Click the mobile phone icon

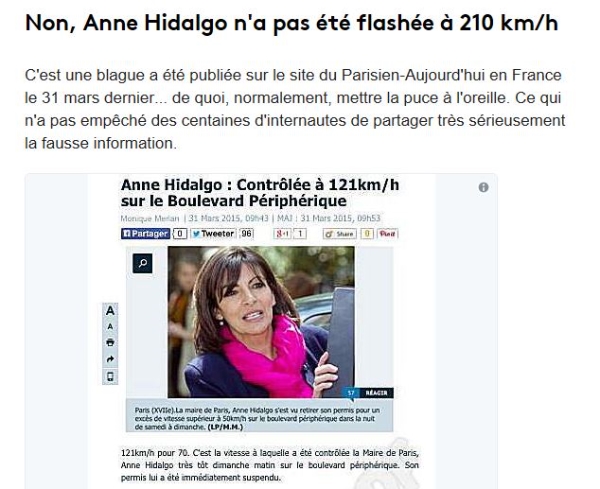coord(110,377)
